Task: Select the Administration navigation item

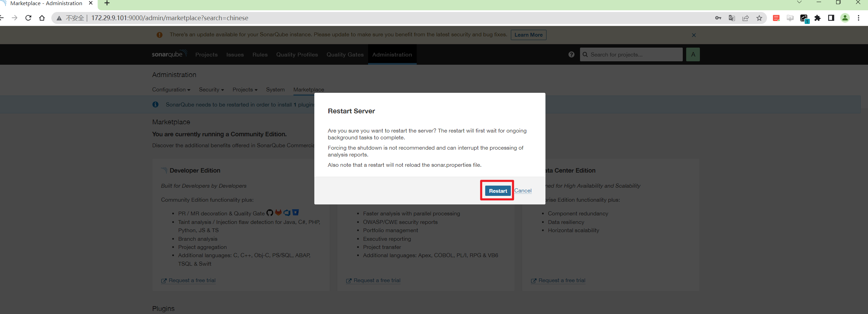Action: [392, 54]
